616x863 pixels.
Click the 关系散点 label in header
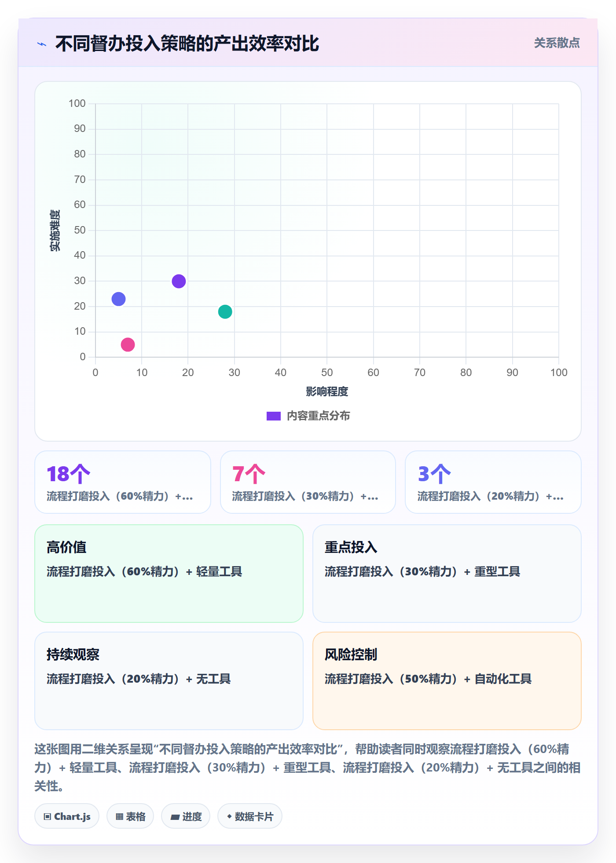coord(557,43)
